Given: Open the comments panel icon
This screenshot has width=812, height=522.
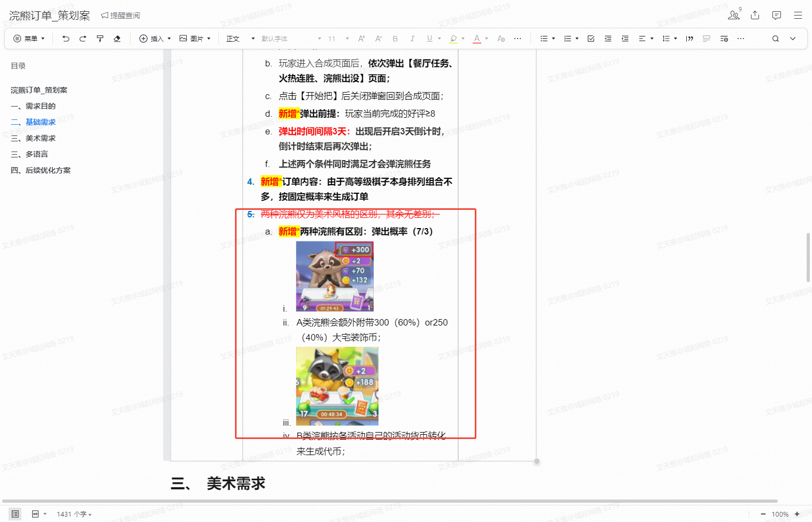Looking at the screenshot, I should 776,15.
